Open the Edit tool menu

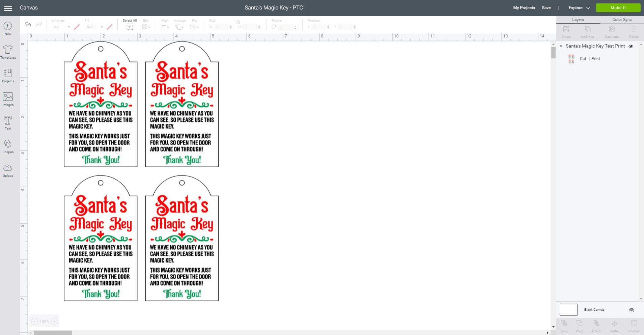pos(145,27)
